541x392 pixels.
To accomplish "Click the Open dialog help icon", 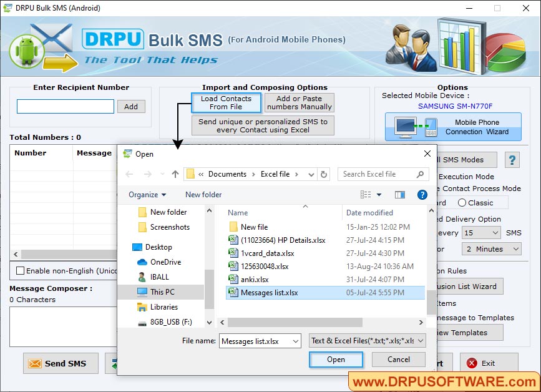I will [422, 195].
